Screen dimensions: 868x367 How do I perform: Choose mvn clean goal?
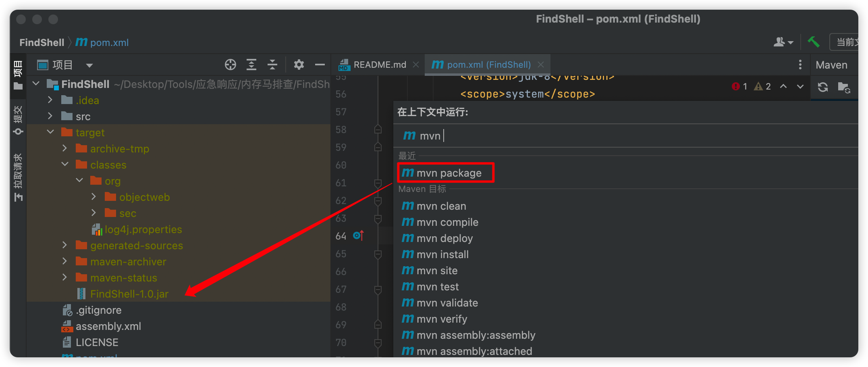tap(441, 206)
